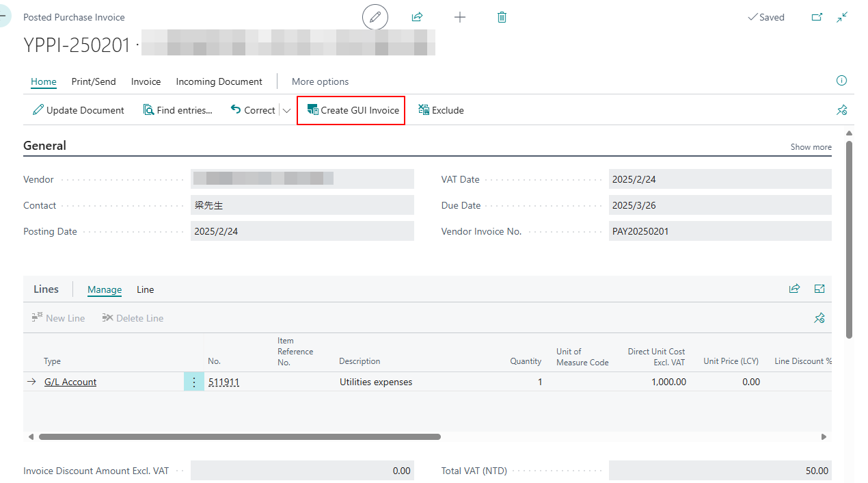868x483 pixels.
Task: Create a new record with plus icon
Action: click(460, 17)
